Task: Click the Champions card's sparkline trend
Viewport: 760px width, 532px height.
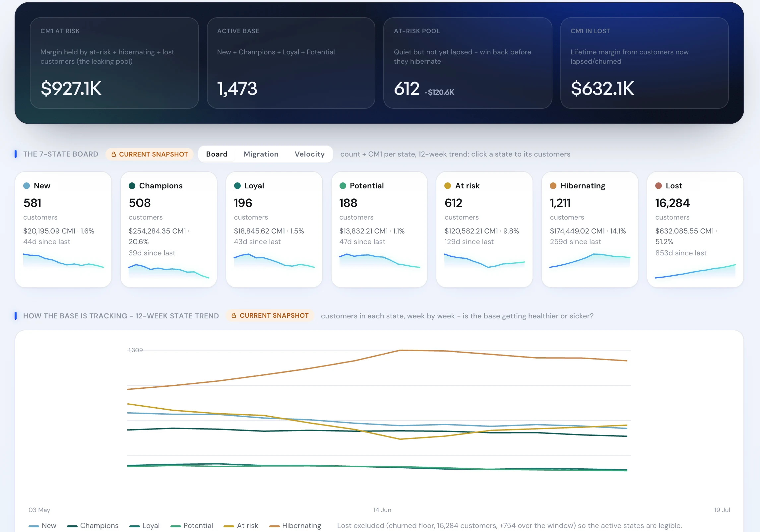Action: [x=169, y=271]
